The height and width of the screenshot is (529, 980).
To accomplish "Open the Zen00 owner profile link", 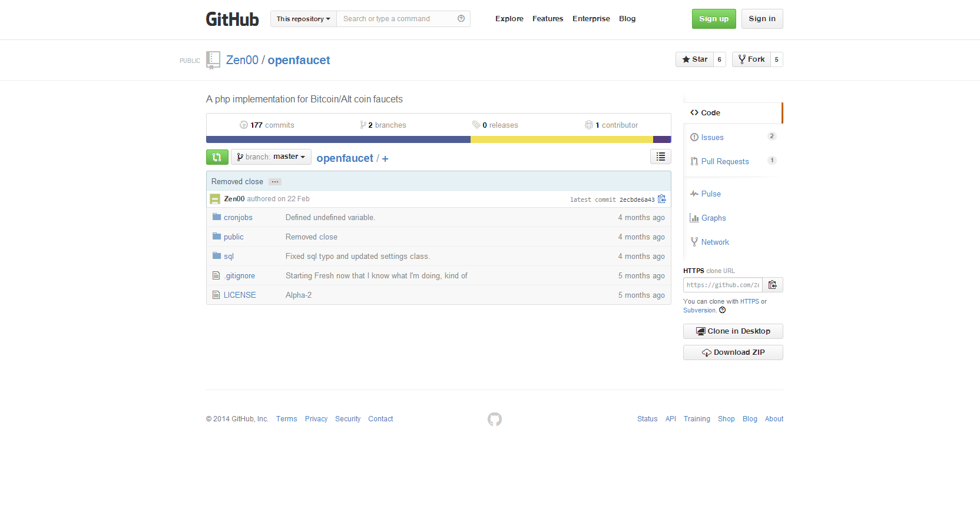I will [242, 60].
